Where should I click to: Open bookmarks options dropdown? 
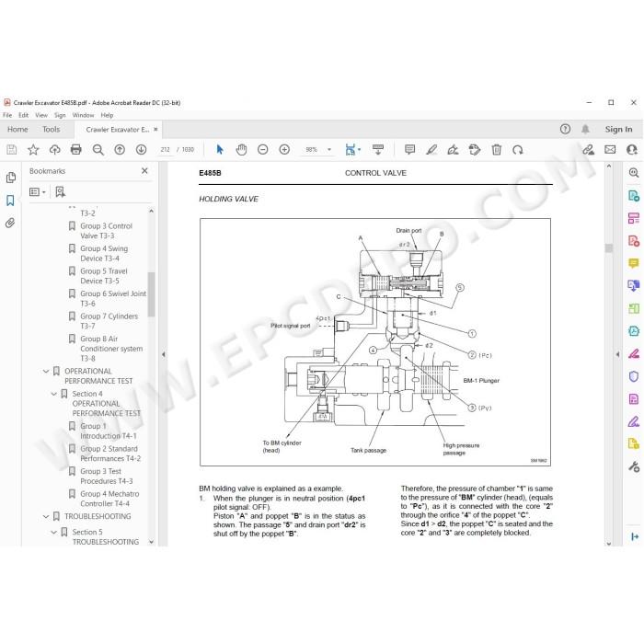click(37, 191)
